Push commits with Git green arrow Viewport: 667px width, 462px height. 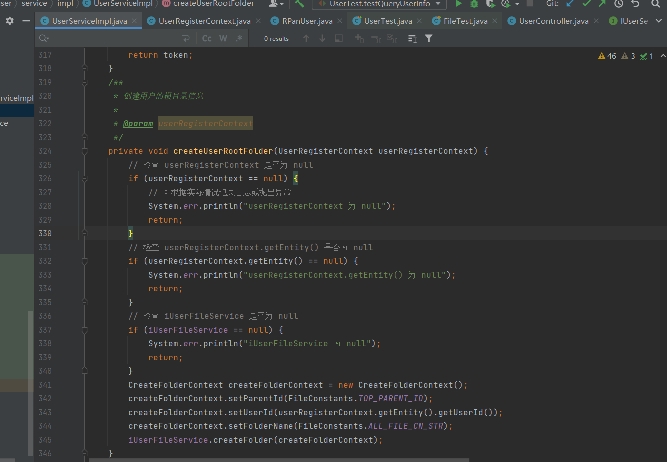(602, 4)
